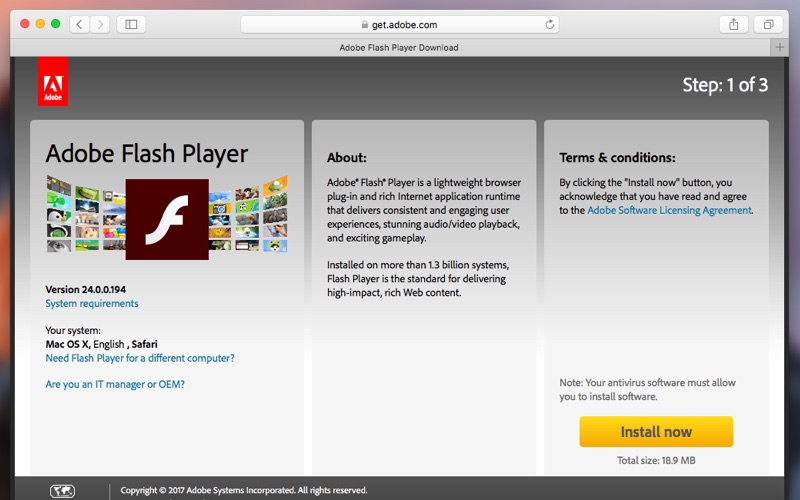This screenshot has height=500, width=800.
Task: Minimize the window with yellow button
Action: pos(40,23)
